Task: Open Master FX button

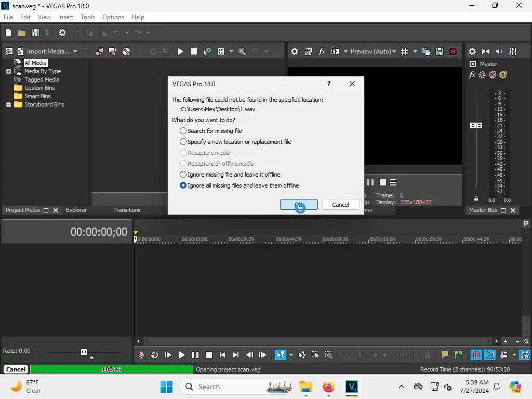Action: (472, 75)
